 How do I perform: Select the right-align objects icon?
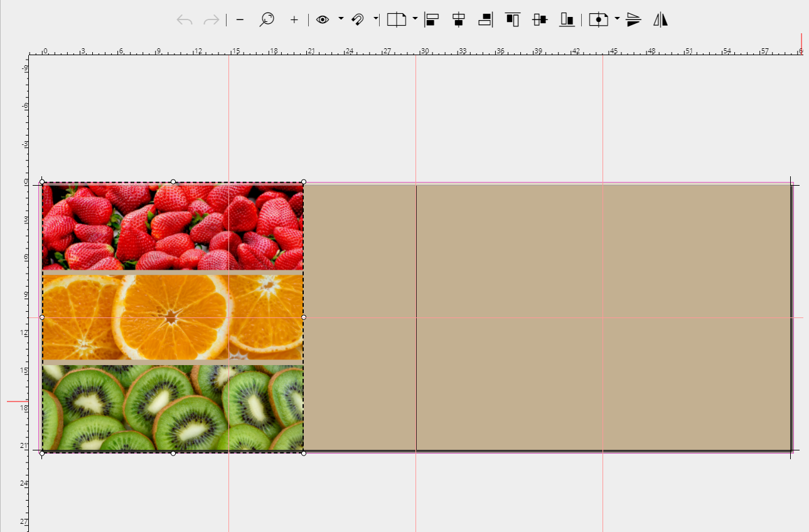[x=484, y=19]
